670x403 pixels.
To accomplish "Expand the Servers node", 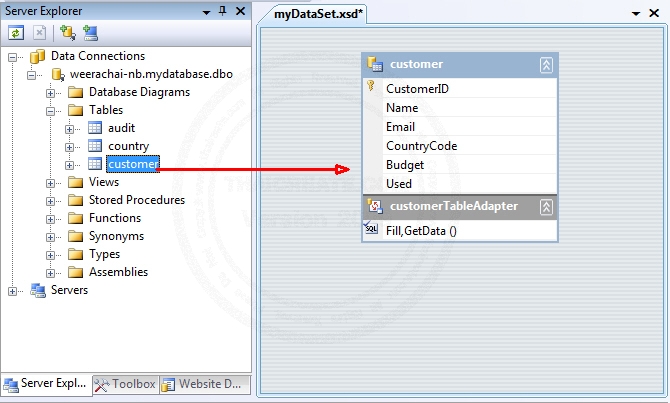I will click(x=13, y=291).
